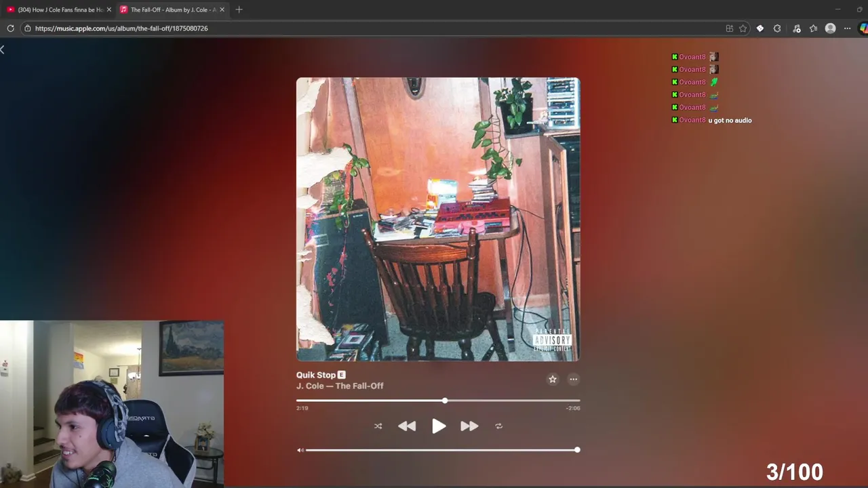Screen dimensions: 868x488
Task: Bookmark this page with the star icon
Action: click(743, 28)
